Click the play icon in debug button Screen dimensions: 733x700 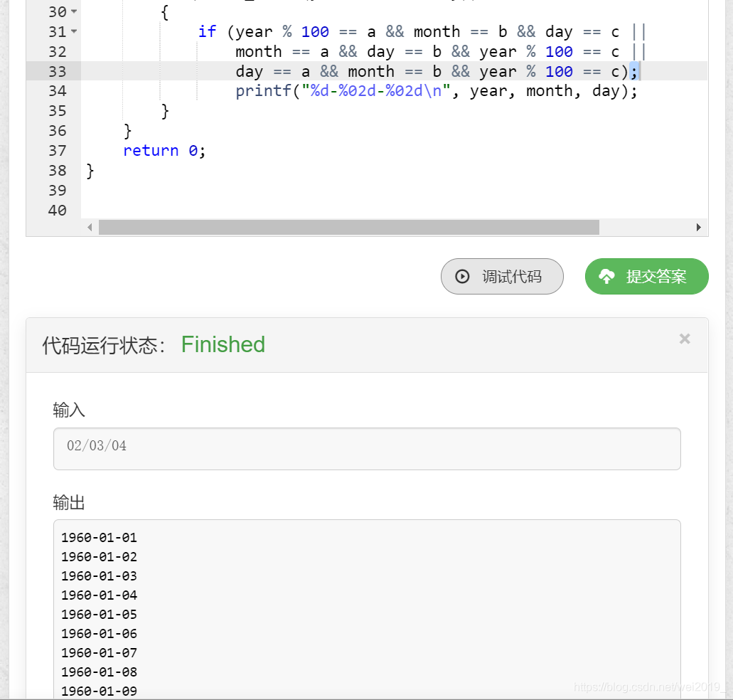(462, 276)
